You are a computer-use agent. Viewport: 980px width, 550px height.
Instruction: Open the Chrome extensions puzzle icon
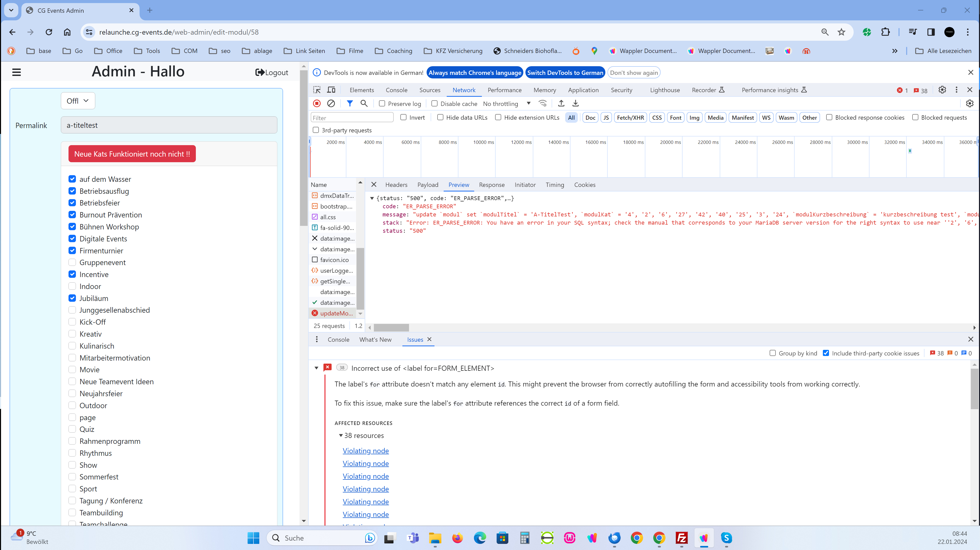[886, 32]
